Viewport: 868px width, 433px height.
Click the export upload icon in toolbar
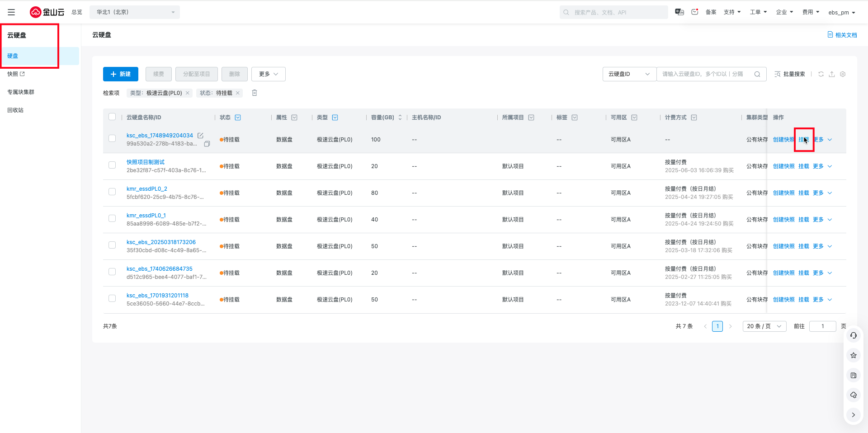click(x=832, y=74)
